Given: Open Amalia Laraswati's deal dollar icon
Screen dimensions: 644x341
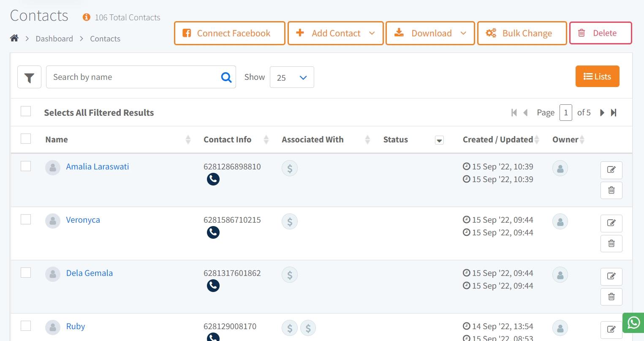Looking at the screenshot, I should click(290, 168).
